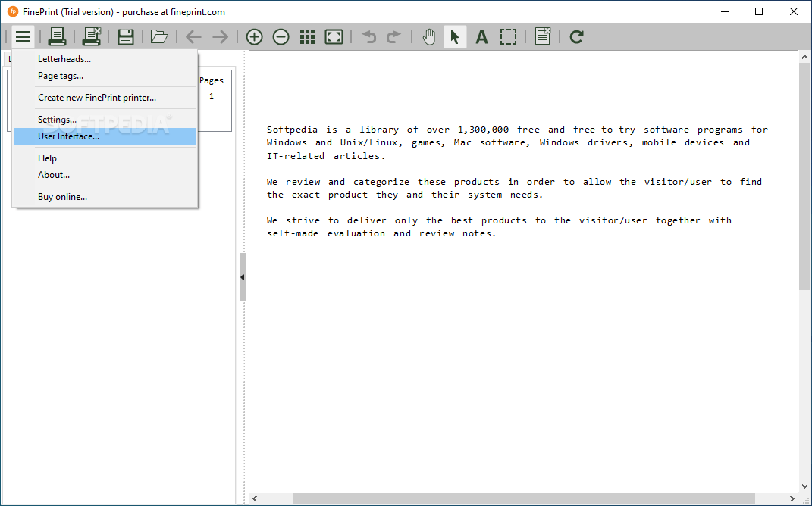Image resolution: width=812 pixels, height=506 pixels.
Task: Undo the last edit
Action: [368, 36]
